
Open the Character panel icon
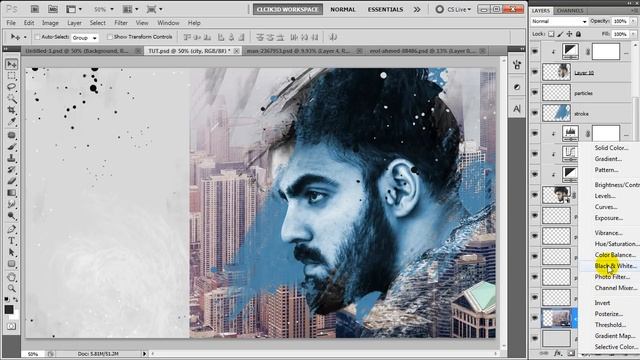click(x=517, y=109)
